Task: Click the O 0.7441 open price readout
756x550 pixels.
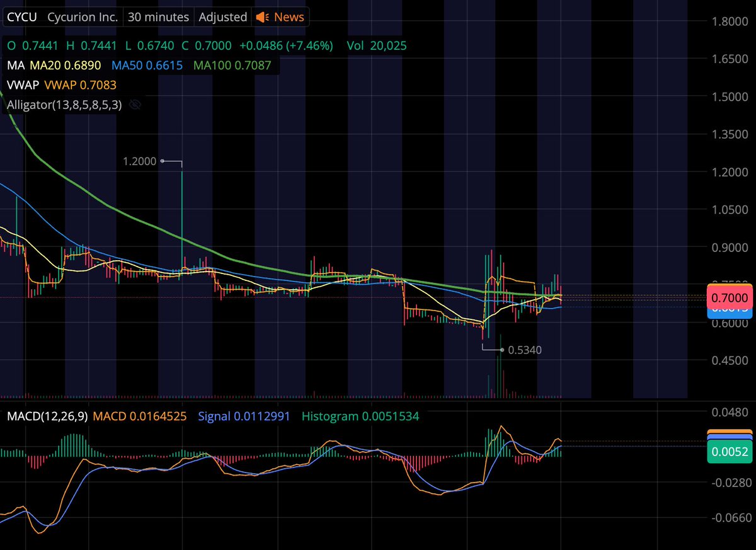Action: pyautogui.click(x=33, y=45)
